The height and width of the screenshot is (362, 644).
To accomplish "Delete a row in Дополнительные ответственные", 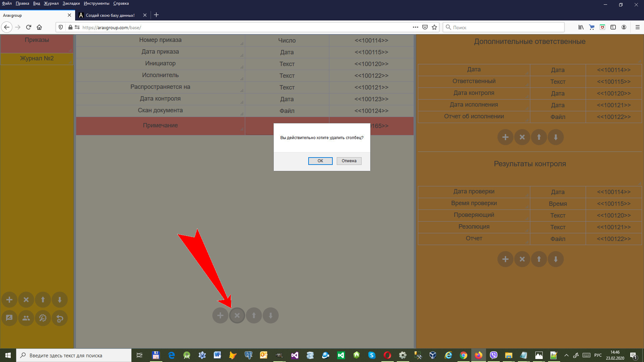I will 522,137.
